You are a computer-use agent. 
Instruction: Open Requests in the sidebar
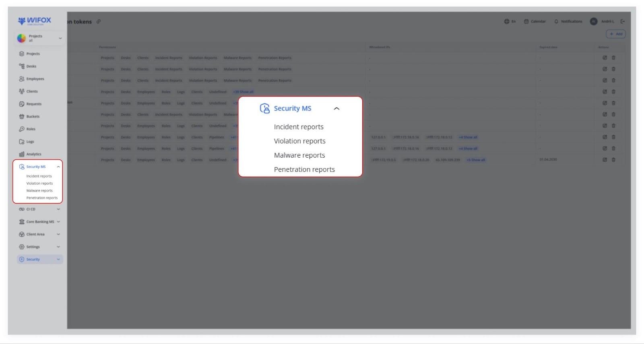click(x=30, y=104)
